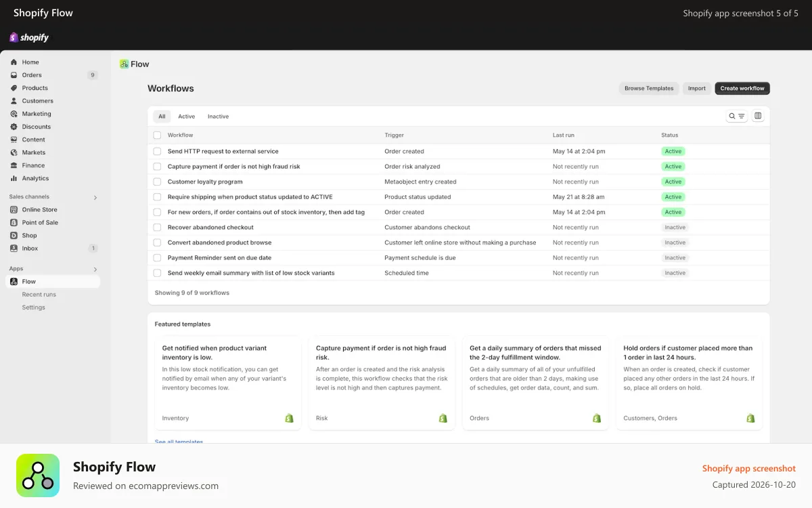This screenshot has width=812, height=508.
Task: Click the Finance bank icon
Action: (x=14, y=165)
